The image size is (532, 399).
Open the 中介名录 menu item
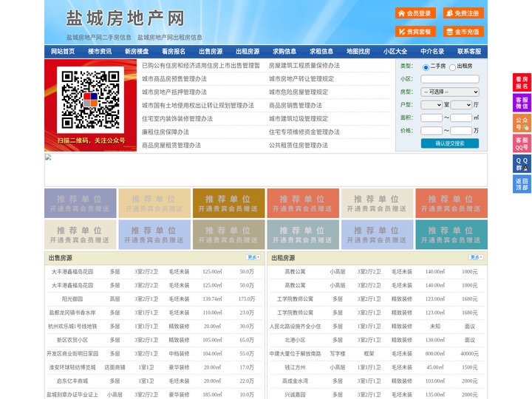(x=432, y=52)
